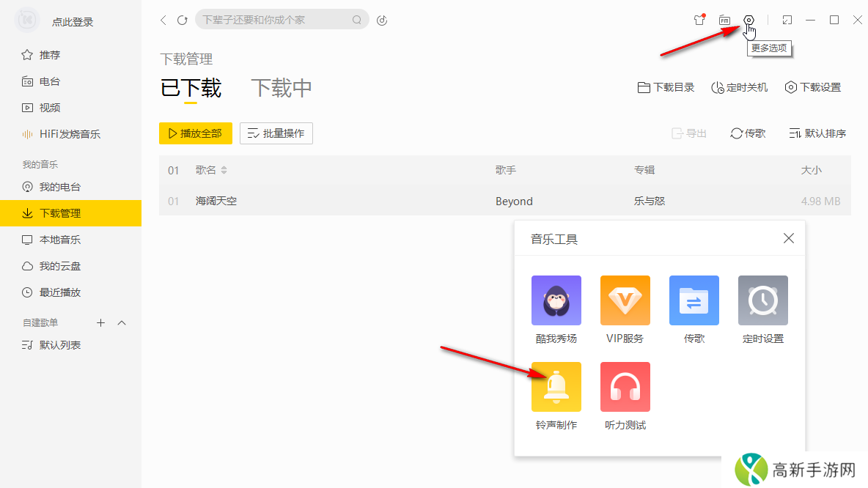Image resolution: width=868 pixels, height=488 pixels.
Task: Open the 更多选项 settings gear
Action: [x=749, y=20]
